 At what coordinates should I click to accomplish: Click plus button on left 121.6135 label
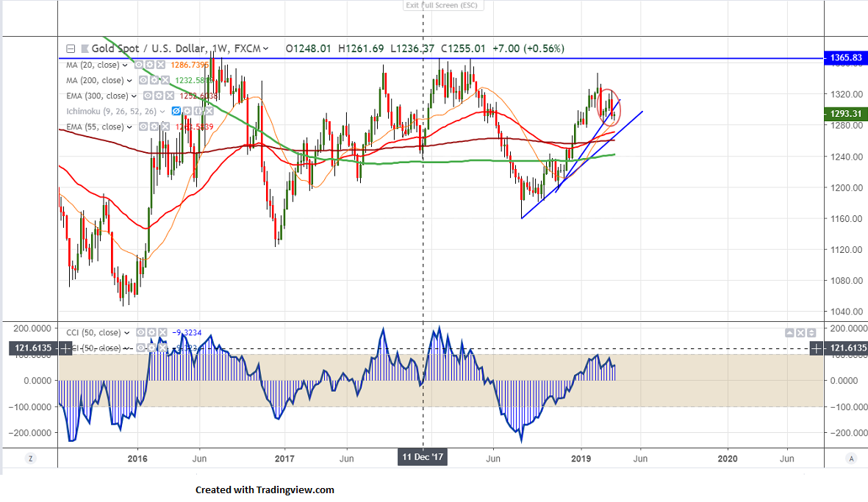[65, 348]
